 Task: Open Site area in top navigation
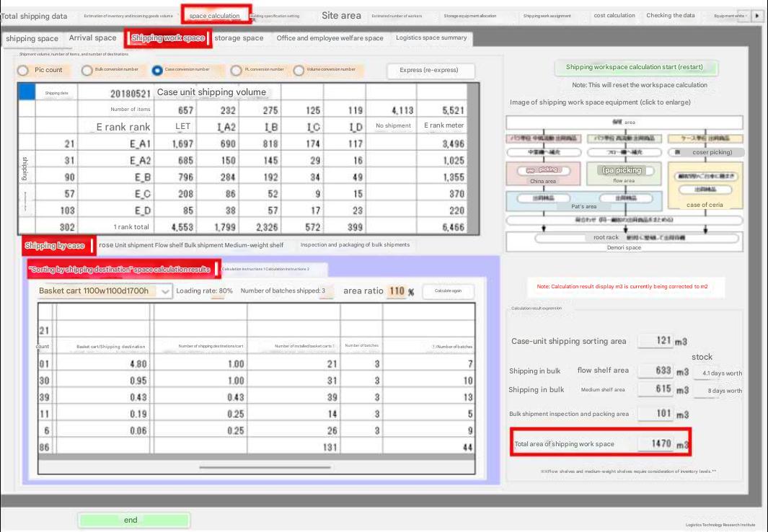(341, 16)
